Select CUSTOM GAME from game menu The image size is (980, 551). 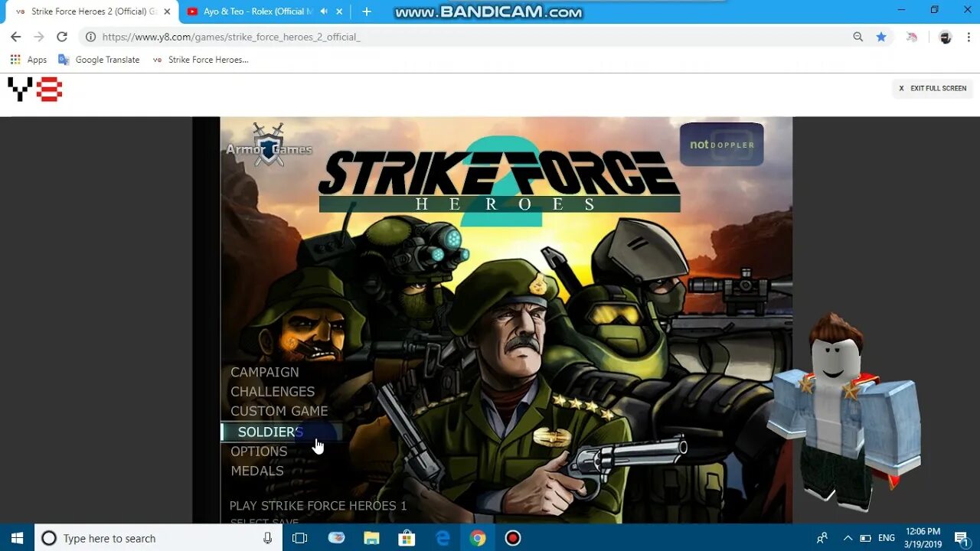coord(279,411)
